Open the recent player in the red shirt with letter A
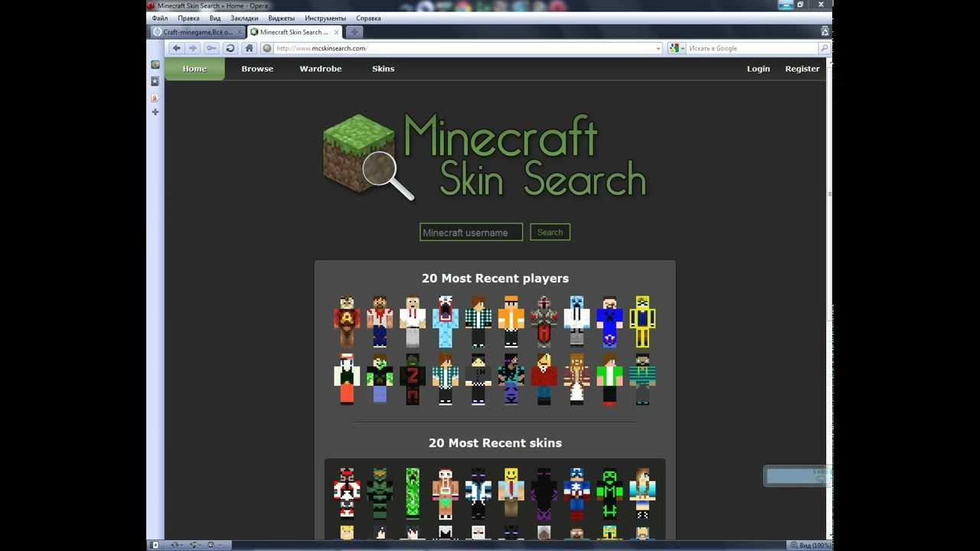This screenshot has height=551, width=980. click(347, 321)
